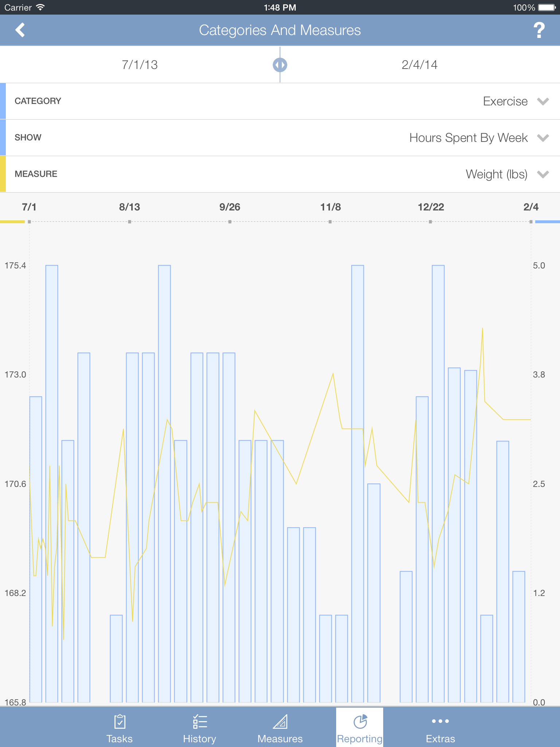Open the Measures tab
The height and width of the screenshot is (747, 560).
(x=280, y=728)
